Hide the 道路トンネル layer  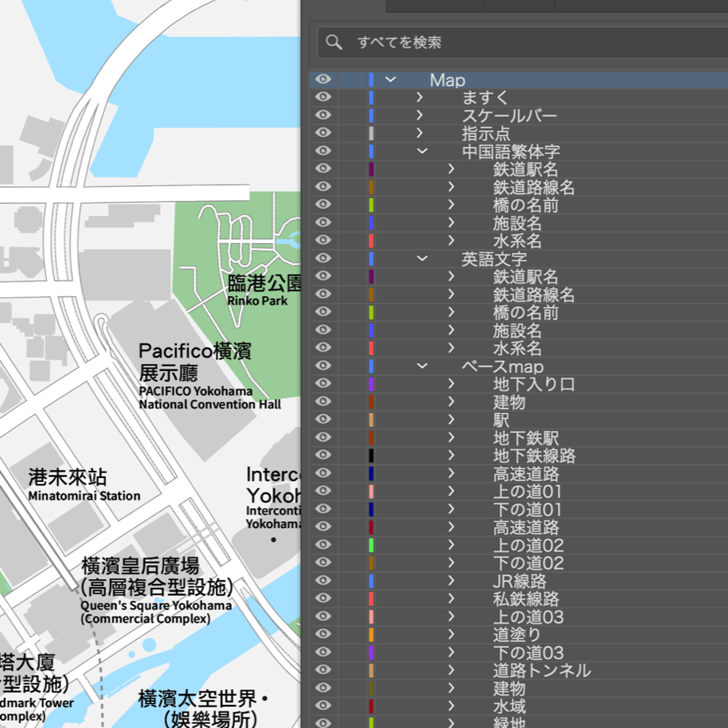pos(323,670)
